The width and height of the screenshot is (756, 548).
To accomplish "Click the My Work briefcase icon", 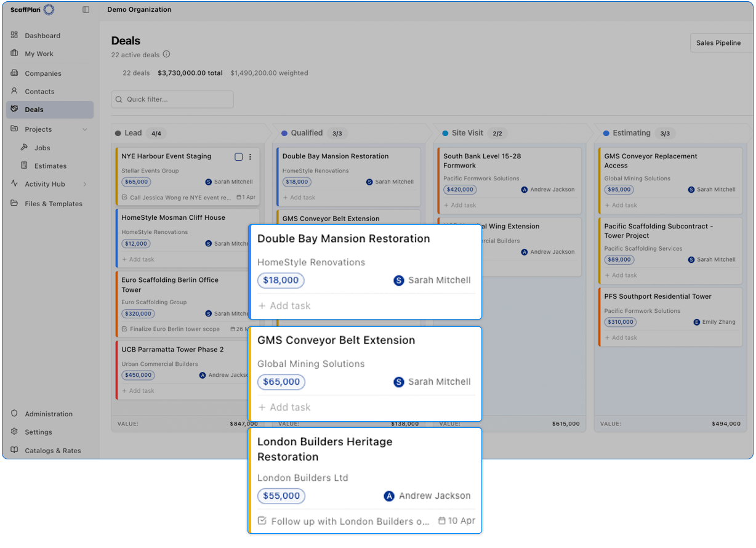I will (14, 54).
